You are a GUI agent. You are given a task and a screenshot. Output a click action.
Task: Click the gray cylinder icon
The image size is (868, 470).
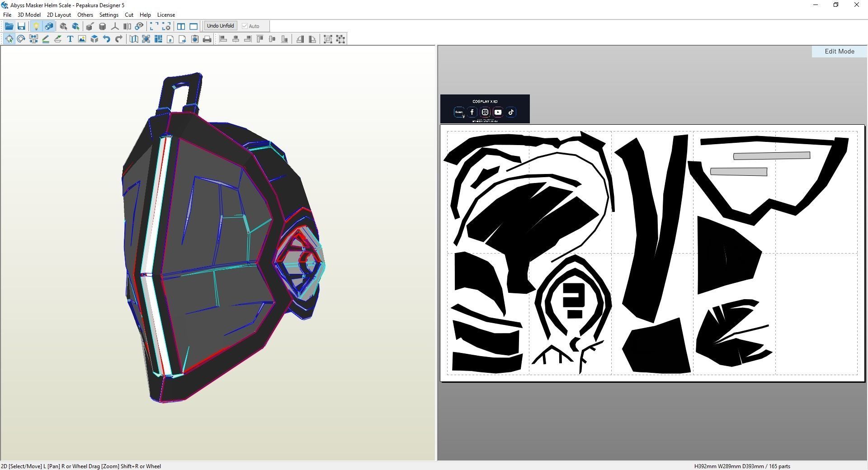tap(103, 26)
